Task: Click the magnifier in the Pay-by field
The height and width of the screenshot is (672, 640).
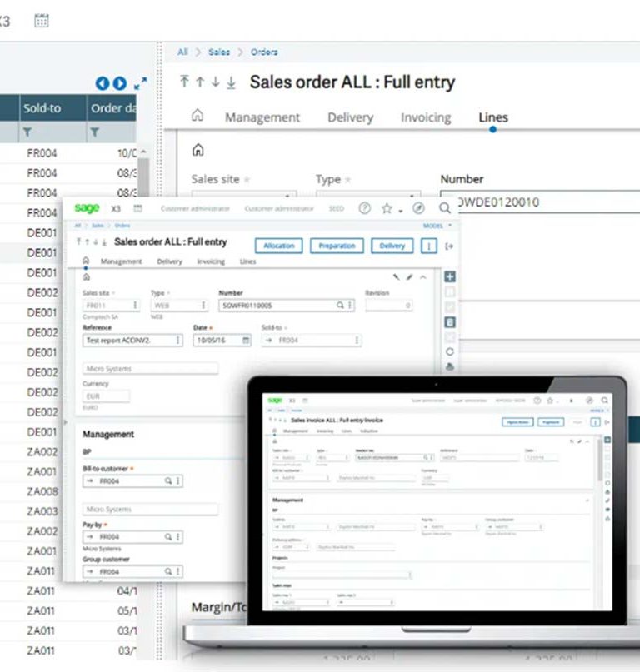Action: (x=168, y=536)
